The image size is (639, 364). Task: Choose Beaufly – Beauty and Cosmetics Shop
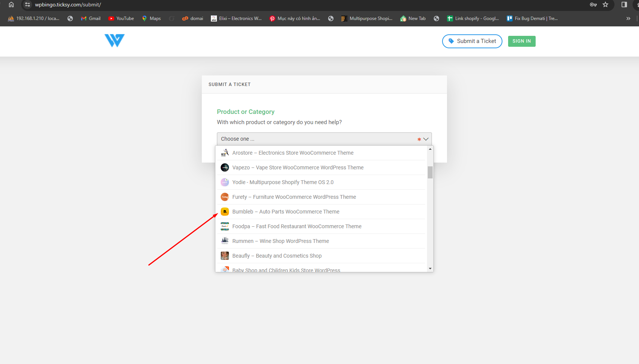pyautogui.click(x=321, y=256)
